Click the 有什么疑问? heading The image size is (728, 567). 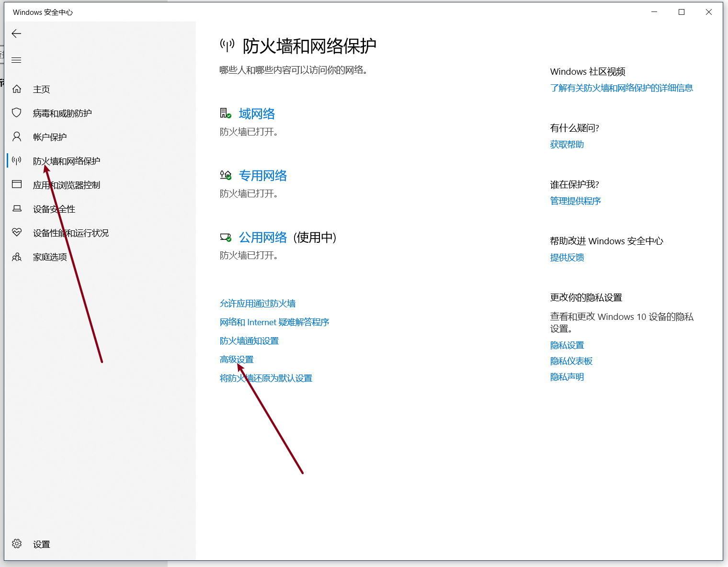(x=575, y=128)
